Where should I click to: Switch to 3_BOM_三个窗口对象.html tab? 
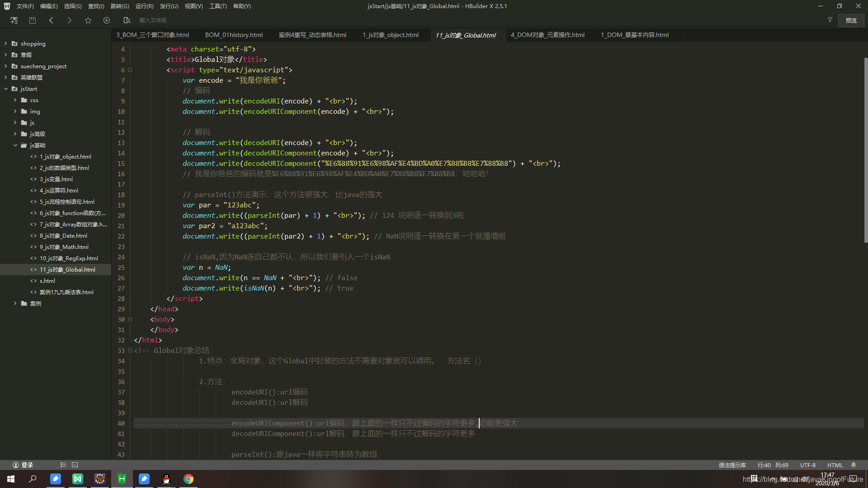[x=152, y=35]
